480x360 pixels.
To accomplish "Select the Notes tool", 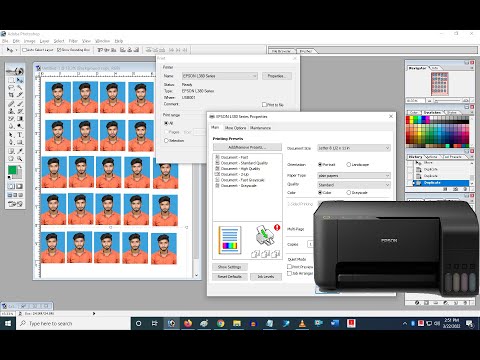I will 11,151.
